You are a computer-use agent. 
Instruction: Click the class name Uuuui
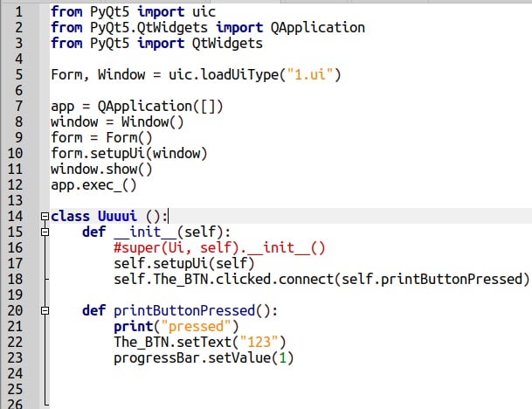pyautogui.click(x=117, y=216)
